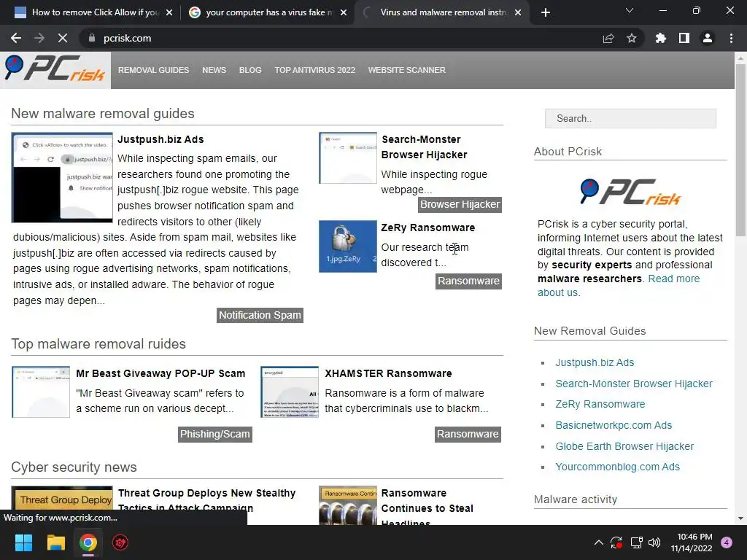Close the 'your computer has a virus' tab

pyautogui.click(x=344, y=12)
